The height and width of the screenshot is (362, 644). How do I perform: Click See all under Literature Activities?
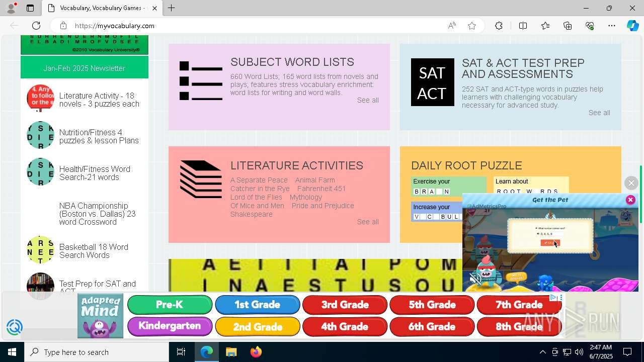tap(368, 222)
